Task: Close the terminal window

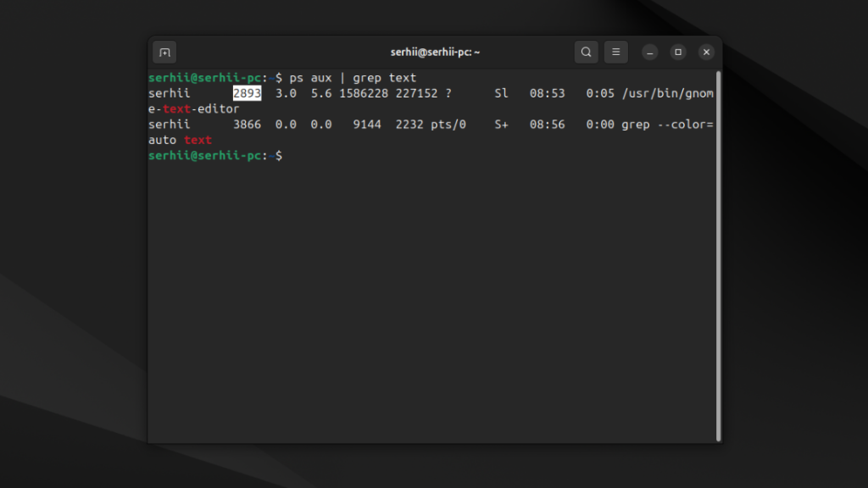Action: click(x=706, y=52)
